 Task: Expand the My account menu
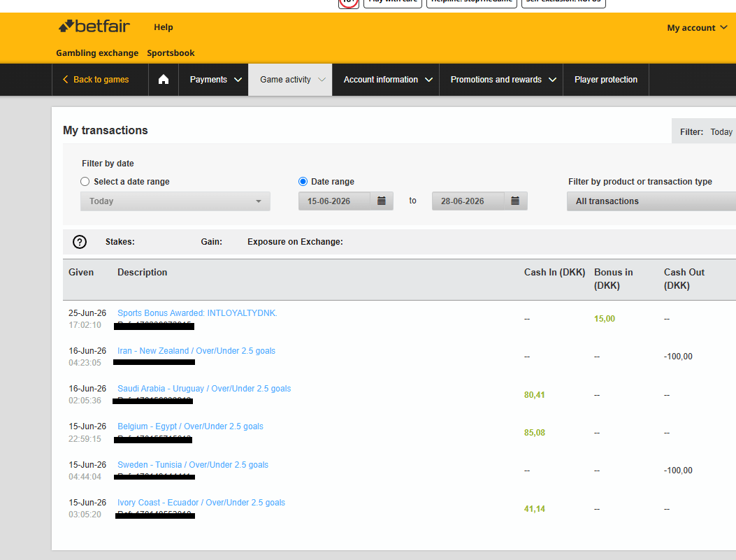click(697, 28)
